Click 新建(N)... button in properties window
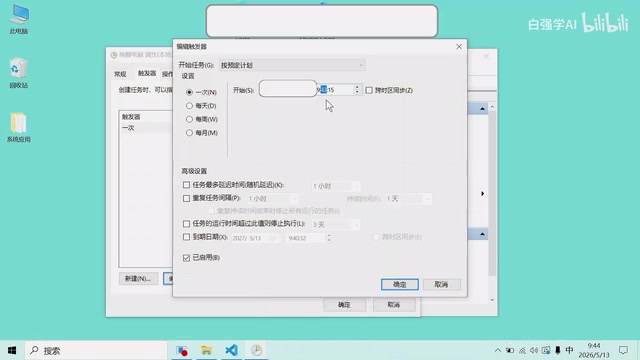Screen dimensions: 640x360 pos(138,278)
